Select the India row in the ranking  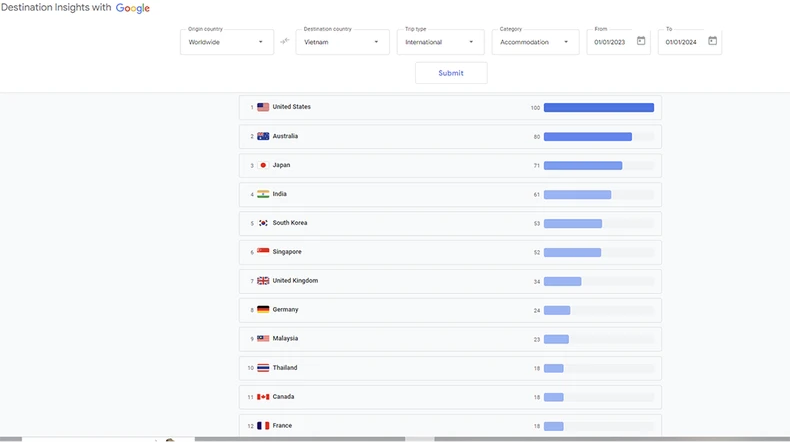tap(450, 194)
